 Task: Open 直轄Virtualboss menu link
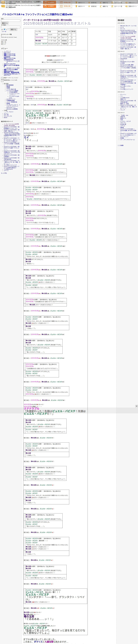click(9, 71)
